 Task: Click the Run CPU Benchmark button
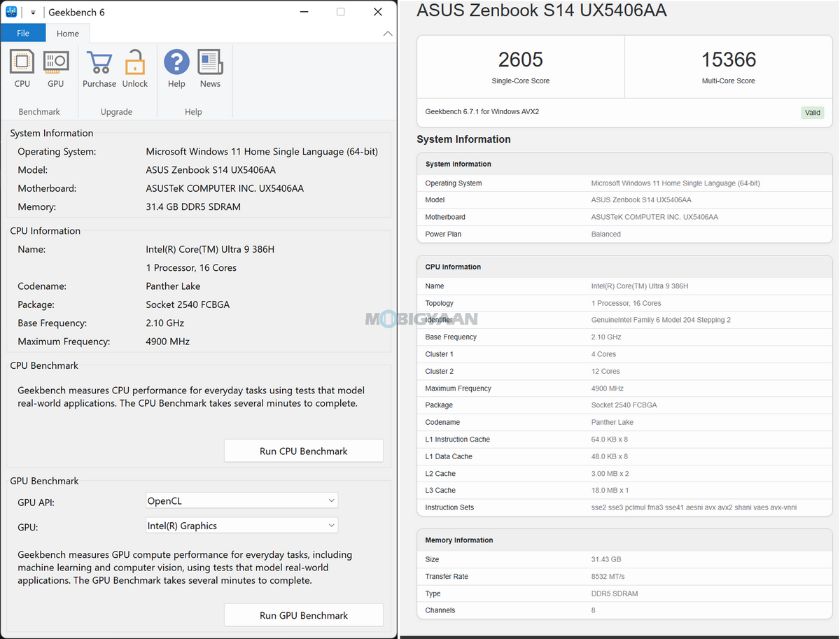click(304, 451)
